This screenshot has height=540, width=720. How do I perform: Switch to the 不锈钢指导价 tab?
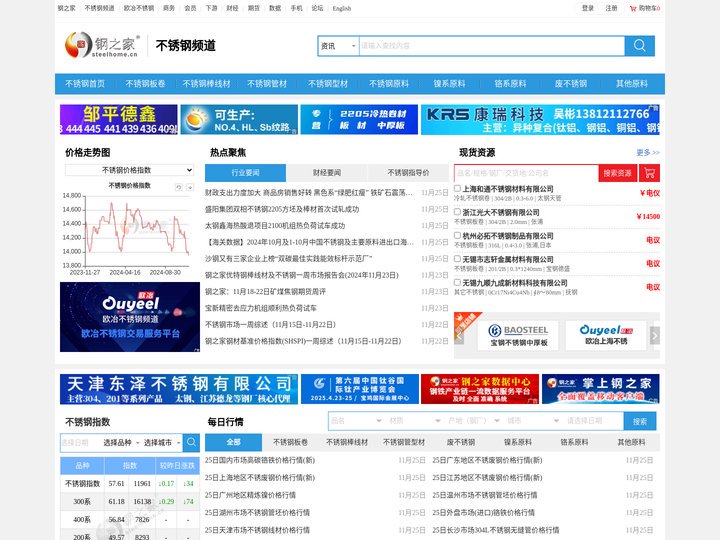(408, 173)
